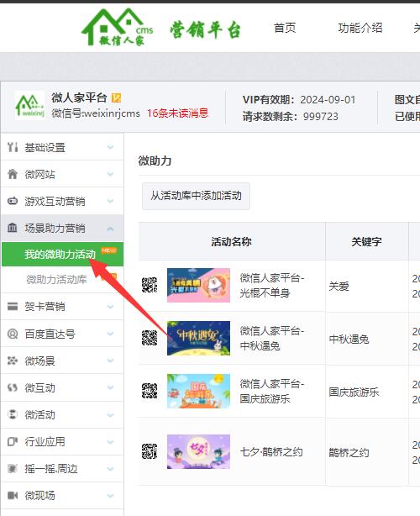Screen dimensions: 420x516
Task: Click the 请求数剩余 value 999723
Action: 321,116
